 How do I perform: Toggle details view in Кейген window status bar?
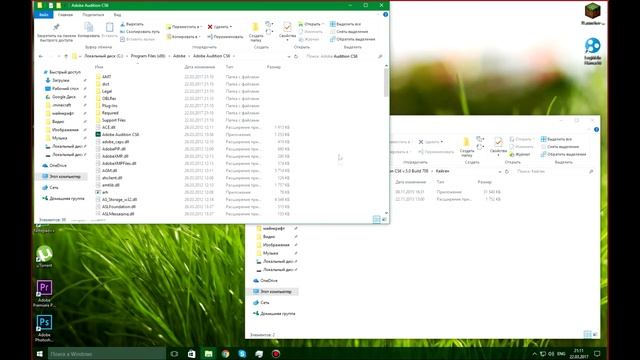587,334
